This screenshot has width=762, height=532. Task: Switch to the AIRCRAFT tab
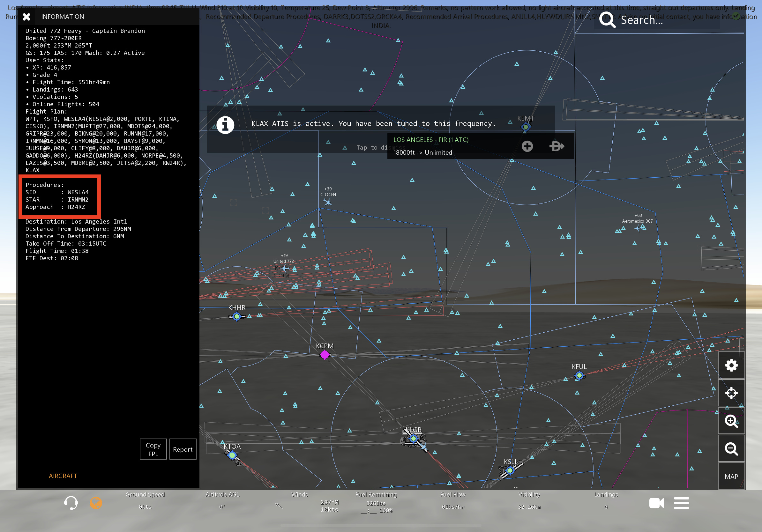[63, 476]
